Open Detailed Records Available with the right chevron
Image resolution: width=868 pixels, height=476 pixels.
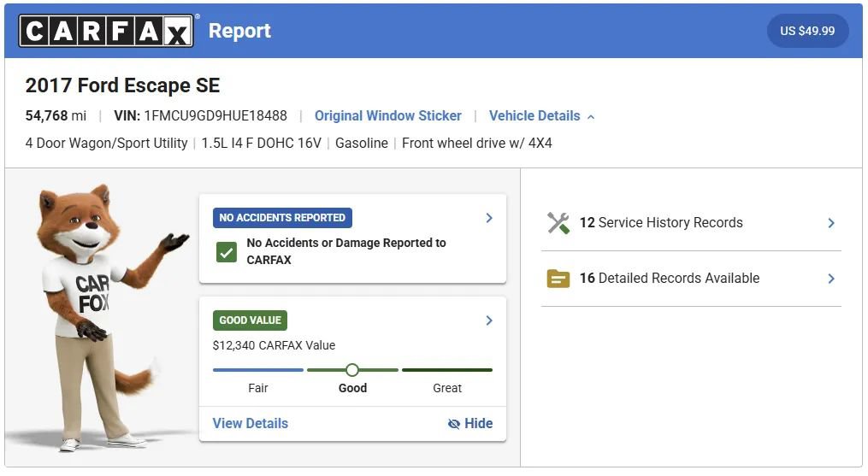(831, 279)
